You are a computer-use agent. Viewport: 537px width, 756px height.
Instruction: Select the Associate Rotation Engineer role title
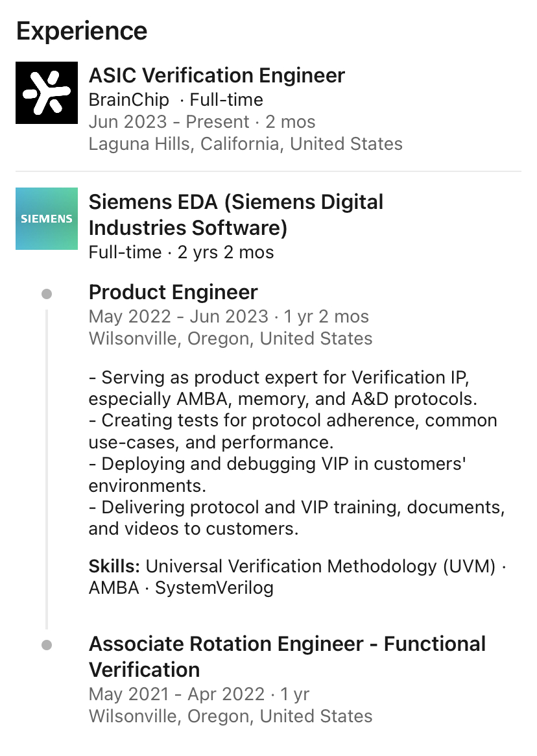(x=287, y=657)
